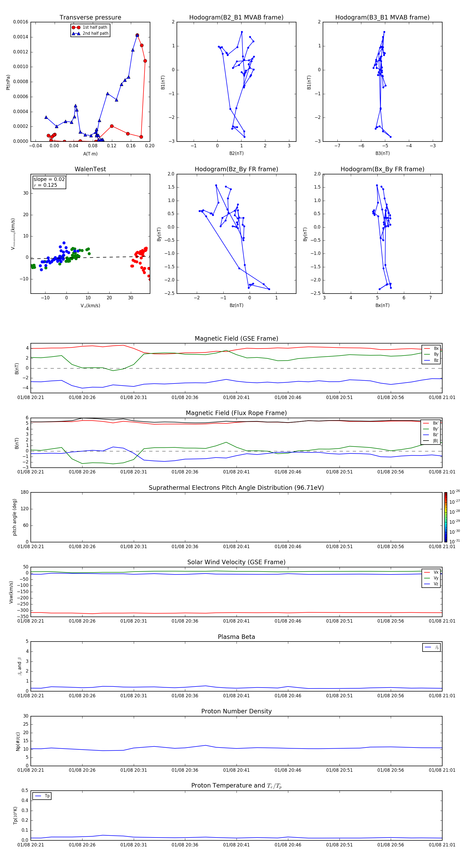
Task: Click the '10^-26' colorbar tick label
Action: click(x=455, y=492)
